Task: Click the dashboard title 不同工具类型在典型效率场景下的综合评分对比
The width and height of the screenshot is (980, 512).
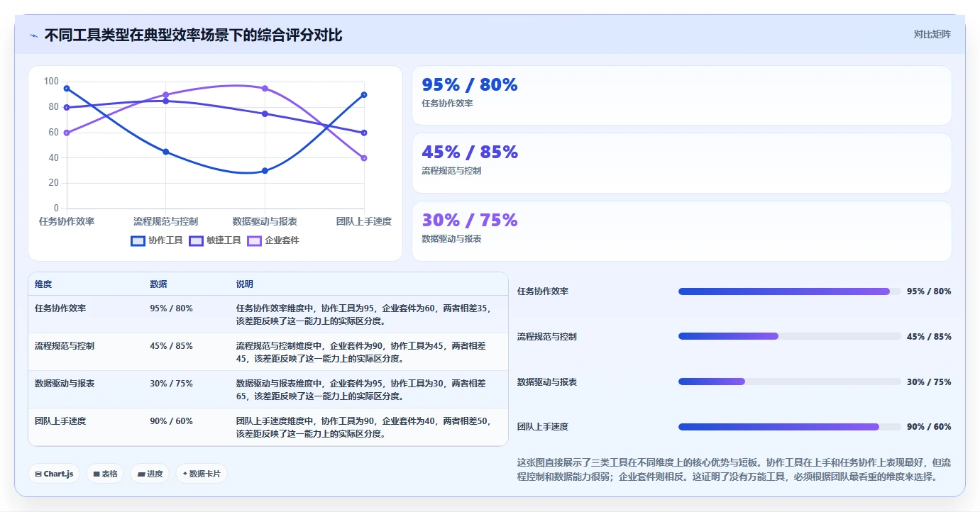Action: pyautogui.click(x=193, y=35)
